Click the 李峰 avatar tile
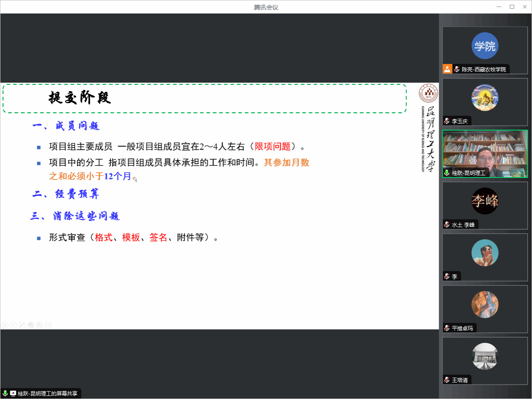 [485, 201]
